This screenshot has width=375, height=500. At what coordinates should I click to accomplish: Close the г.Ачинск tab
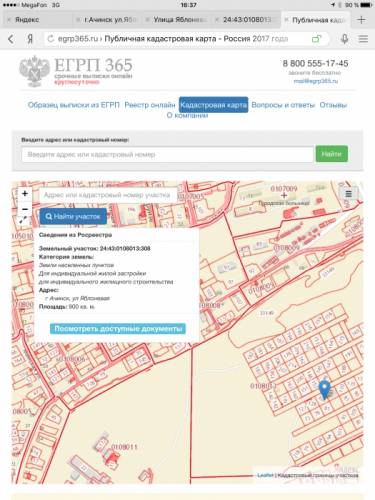tap(78, 20)
